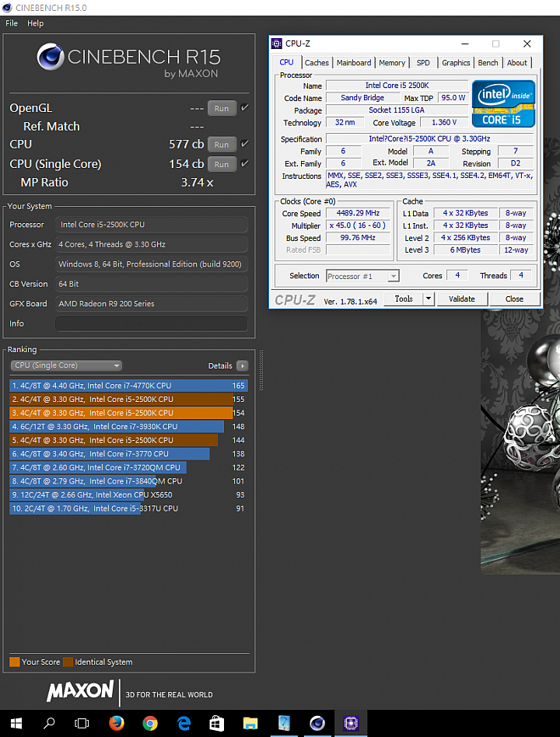The width and height of the screenshot is (560, 737).
Task: Open the taskbar search icon
Action: click(49, 723)
